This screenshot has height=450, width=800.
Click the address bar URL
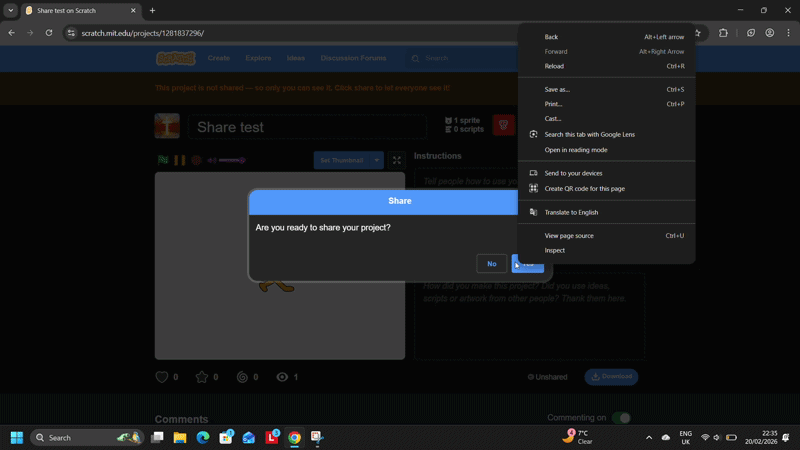[x=143, y=33]
